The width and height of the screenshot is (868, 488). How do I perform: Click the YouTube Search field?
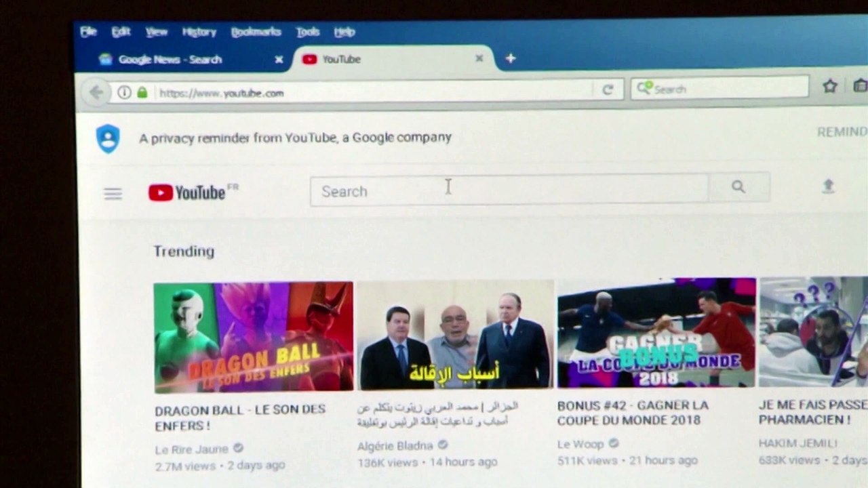coord(509,190)
